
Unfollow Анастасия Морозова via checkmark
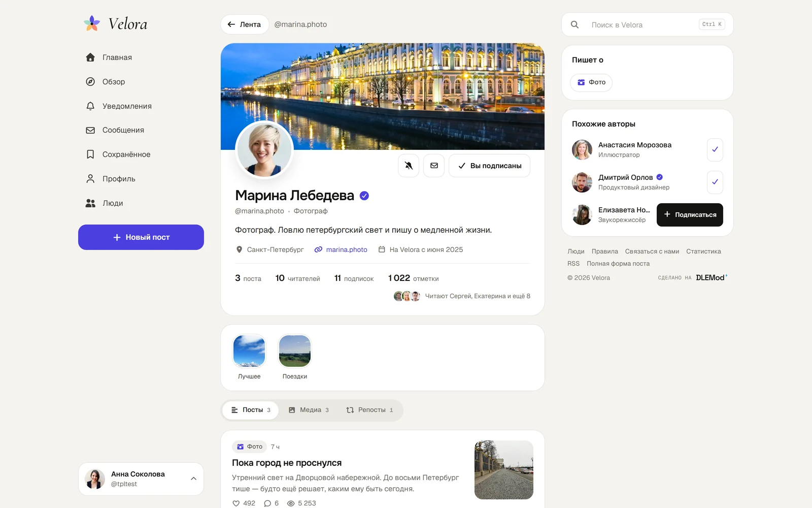click(x=715, y=150)
